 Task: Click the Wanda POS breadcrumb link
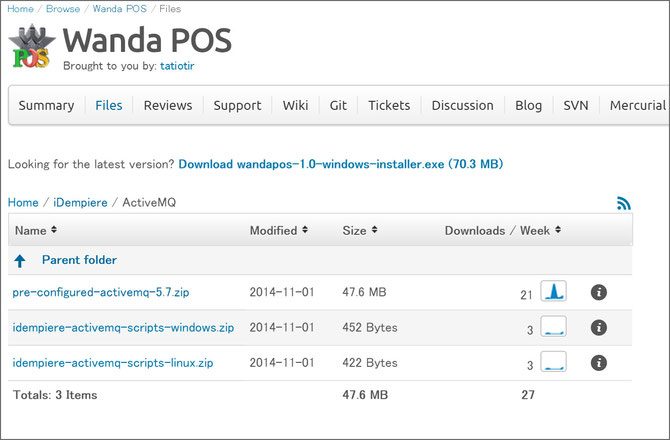coord(120,9)
